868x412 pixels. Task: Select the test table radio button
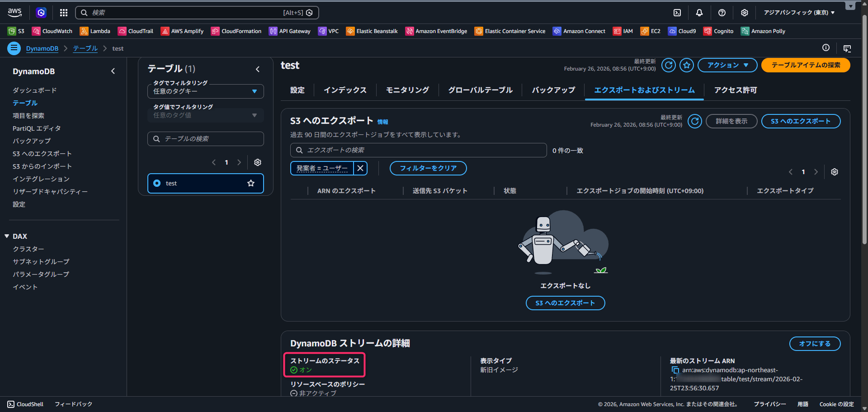point(157,183)
